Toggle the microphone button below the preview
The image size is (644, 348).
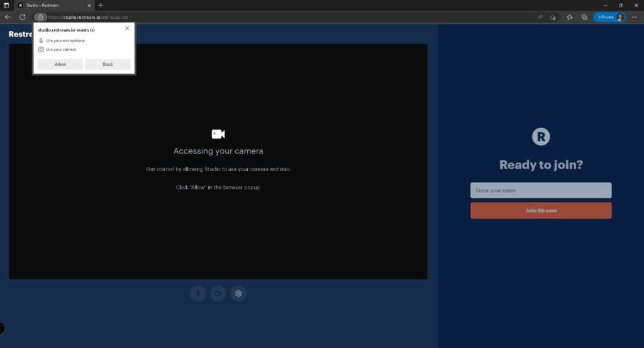pos(198,293)
